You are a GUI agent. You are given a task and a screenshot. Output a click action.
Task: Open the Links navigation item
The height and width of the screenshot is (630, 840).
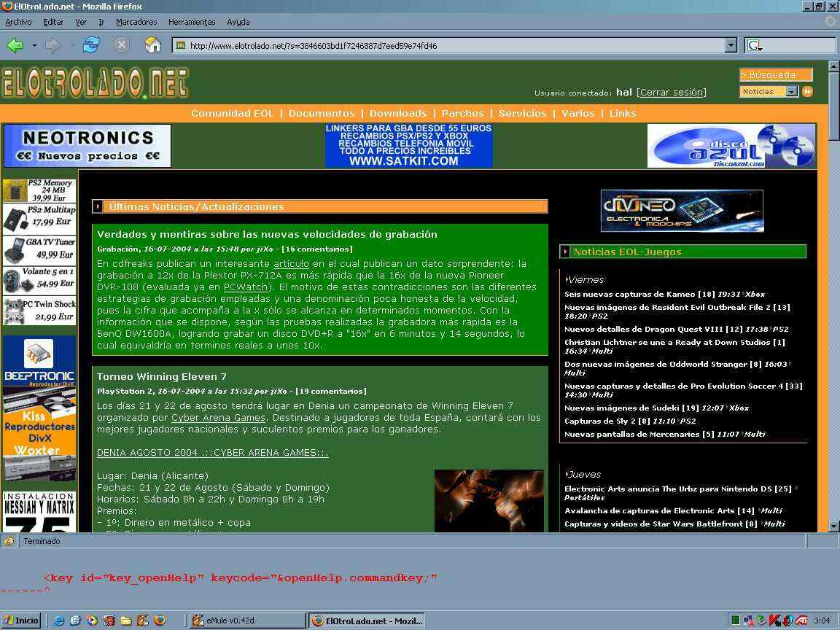(x=623, y=113)
